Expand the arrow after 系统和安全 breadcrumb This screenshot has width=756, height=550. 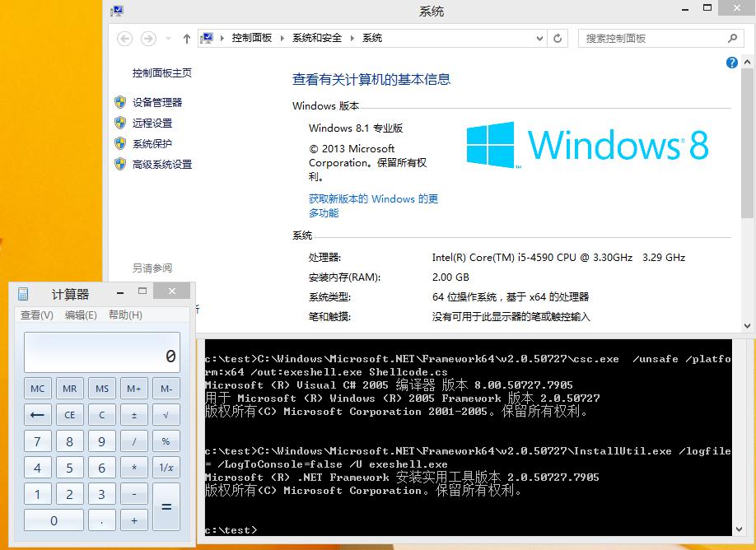[352, 38]
